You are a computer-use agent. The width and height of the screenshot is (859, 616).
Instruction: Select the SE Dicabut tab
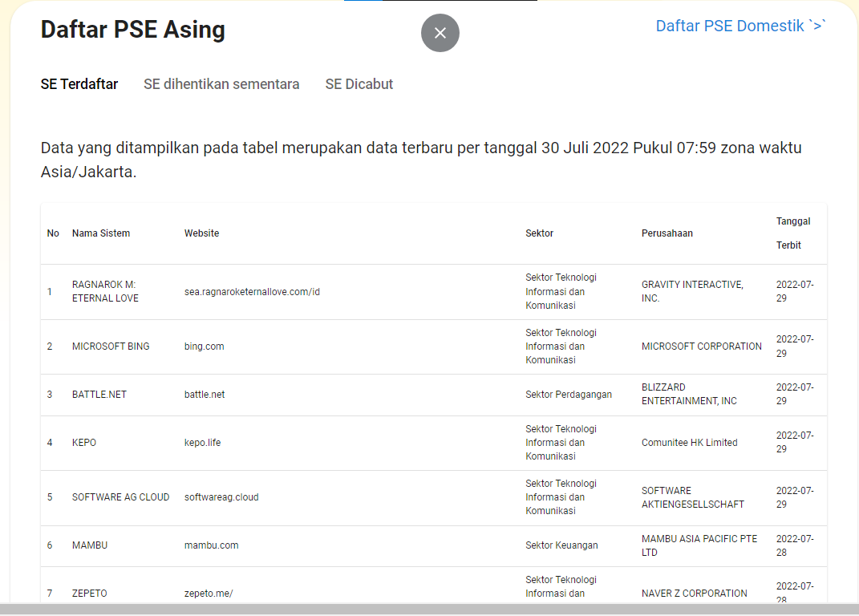pos(359,83)
